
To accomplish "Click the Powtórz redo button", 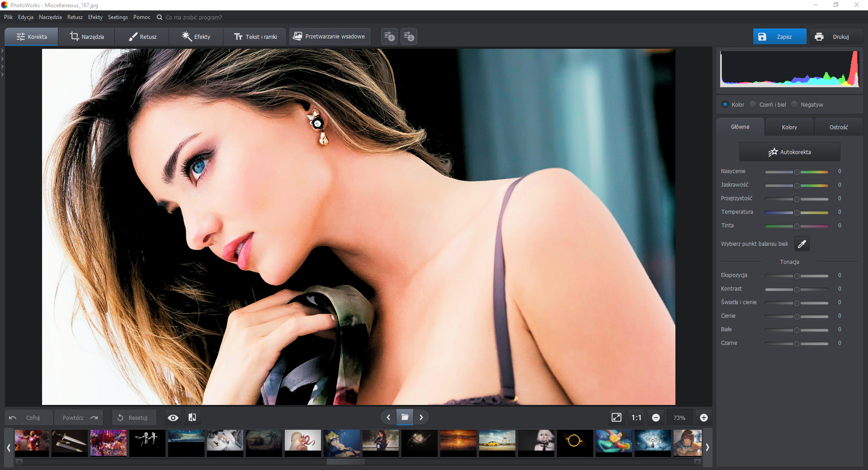I will 79,418.
